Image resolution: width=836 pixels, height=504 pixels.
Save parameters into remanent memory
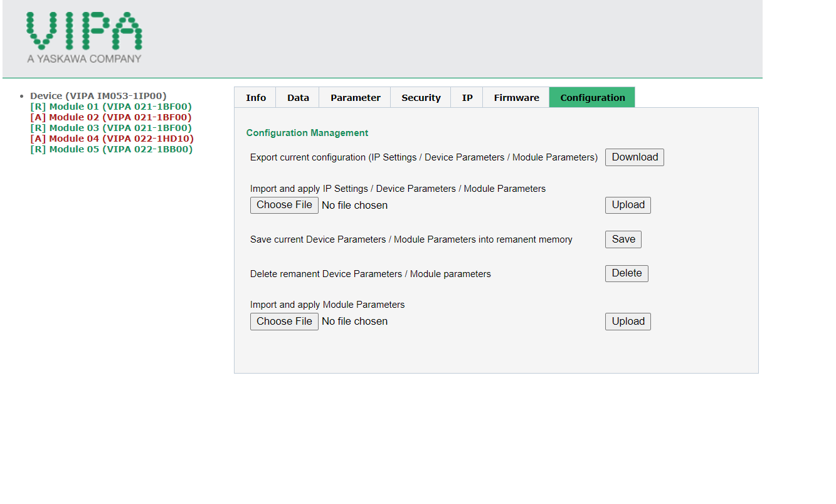[623, 239]
